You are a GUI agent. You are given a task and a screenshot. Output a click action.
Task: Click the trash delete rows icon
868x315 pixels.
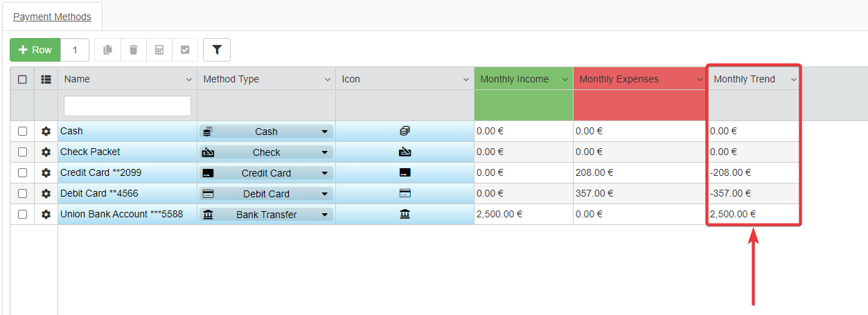133,50
